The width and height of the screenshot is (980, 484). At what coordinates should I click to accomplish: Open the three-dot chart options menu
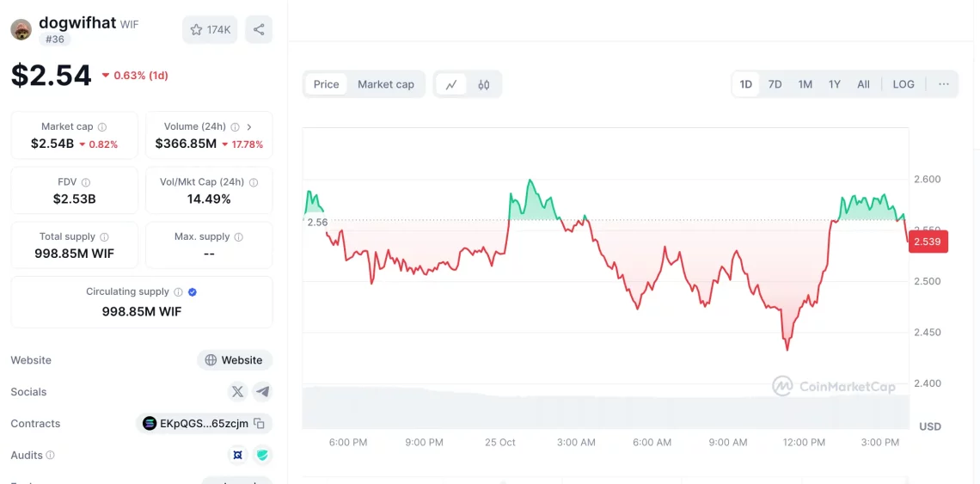944,84
